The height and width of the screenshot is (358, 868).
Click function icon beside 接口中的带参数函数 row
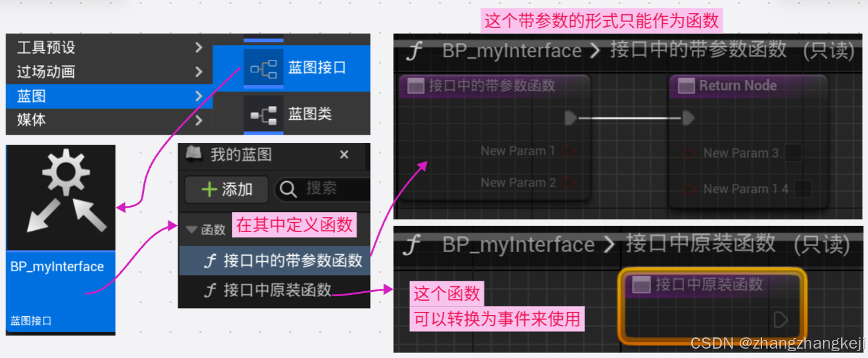(x=210, y=261)
